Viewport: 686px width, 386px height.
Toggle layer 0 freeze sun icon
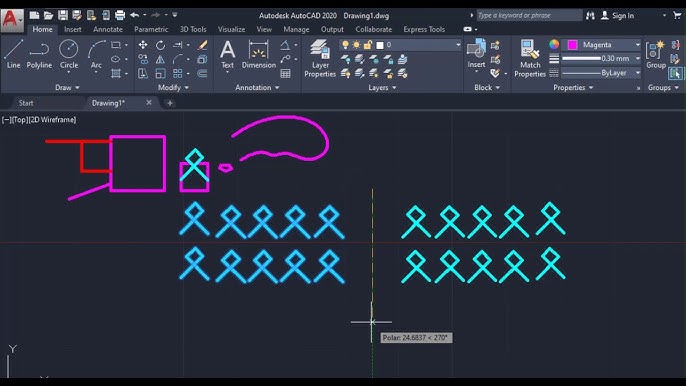pyautogui.click(x=356, y=45)
